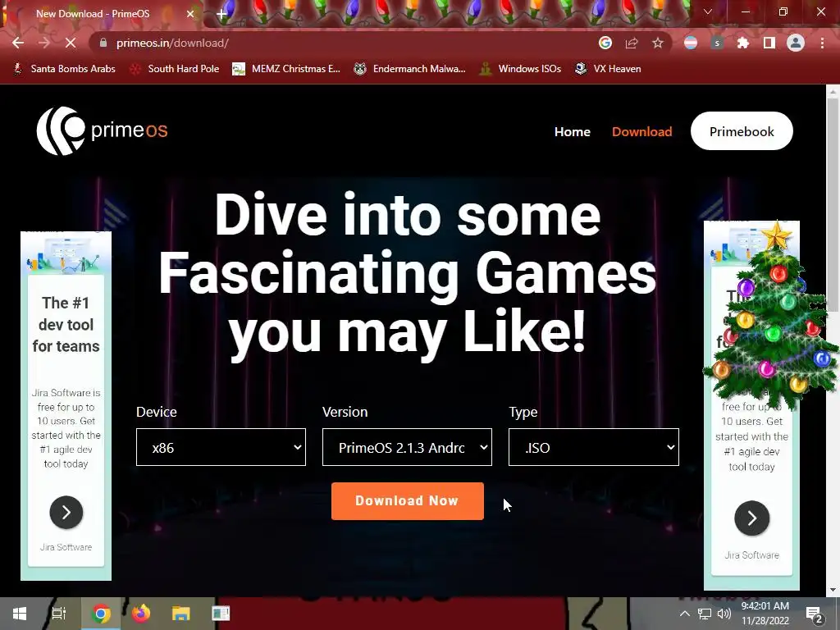840x630 pixels.
Task: Stop loading the page with X button
Action: point(71,43)
